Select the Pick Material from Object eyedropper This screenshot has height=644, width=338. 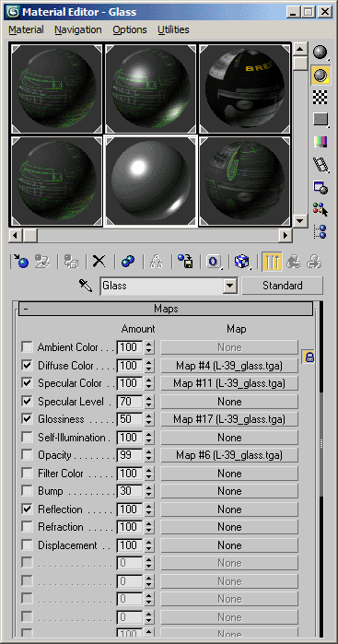(x=86, y=286)
